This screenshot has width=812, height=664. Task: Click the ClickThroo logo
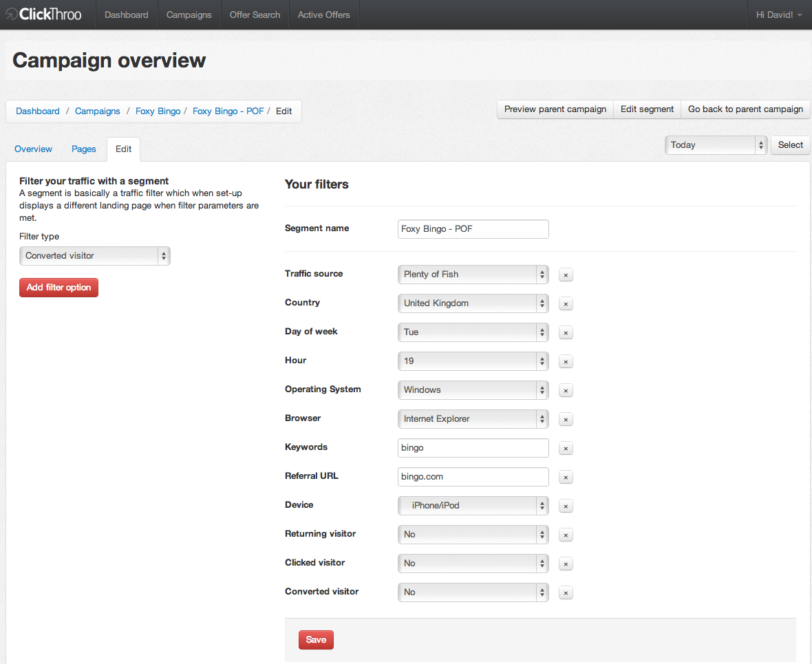[44, 14]
